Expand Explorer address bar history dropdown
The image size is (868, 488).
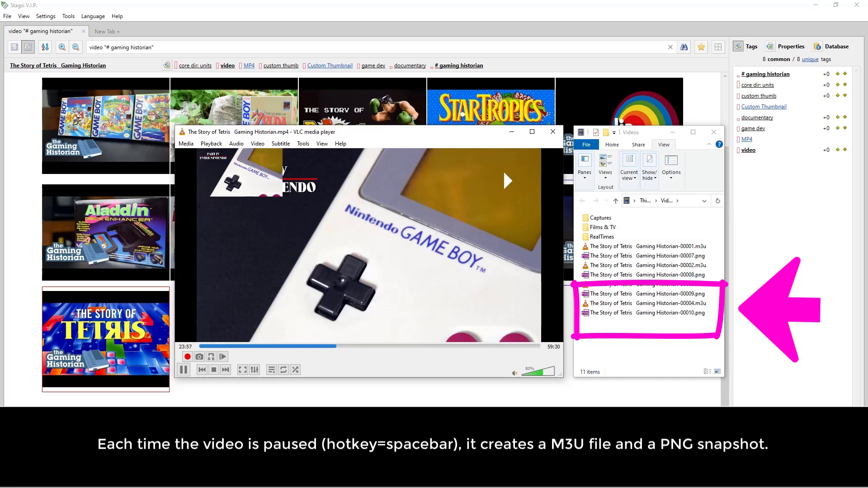[704, 201]
